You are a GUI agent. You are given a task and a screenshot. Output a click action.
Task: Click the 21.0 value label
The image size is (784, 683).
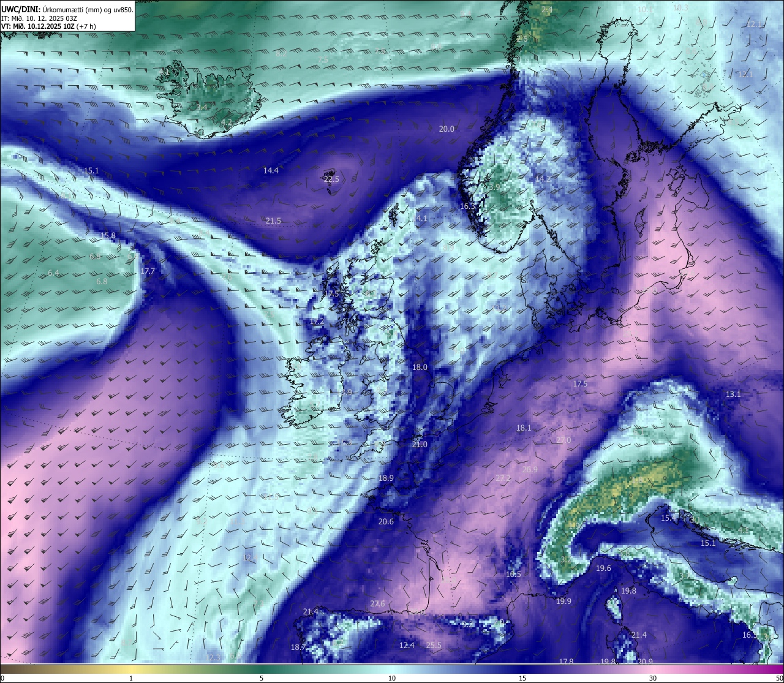[420, 444]
